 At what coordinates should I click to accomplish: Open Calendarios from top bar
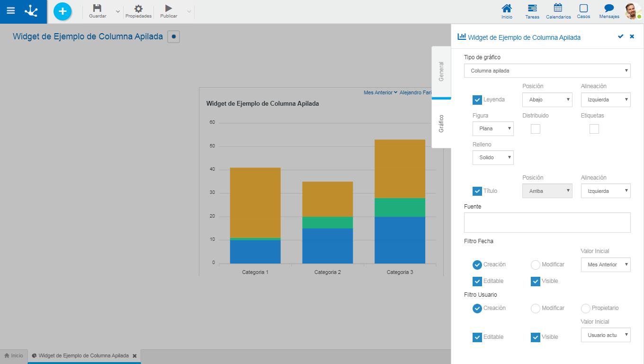558,11
